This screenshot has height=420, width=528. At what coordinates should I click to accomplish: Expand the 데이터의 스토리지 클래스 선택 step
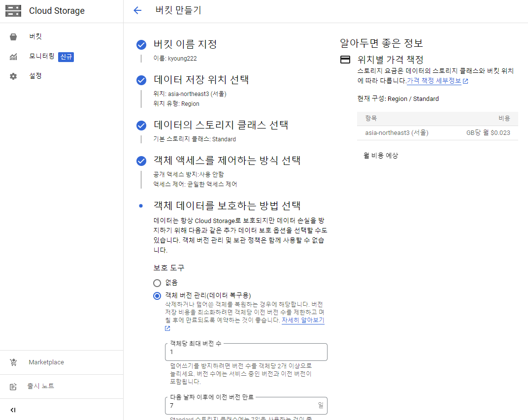pyautogui.click(x=221, y=125)
